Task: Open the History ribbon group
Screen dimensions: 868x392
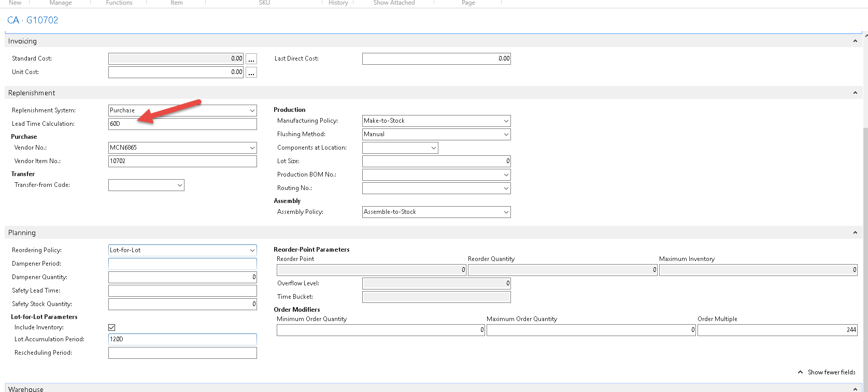Action: [338, 3]
